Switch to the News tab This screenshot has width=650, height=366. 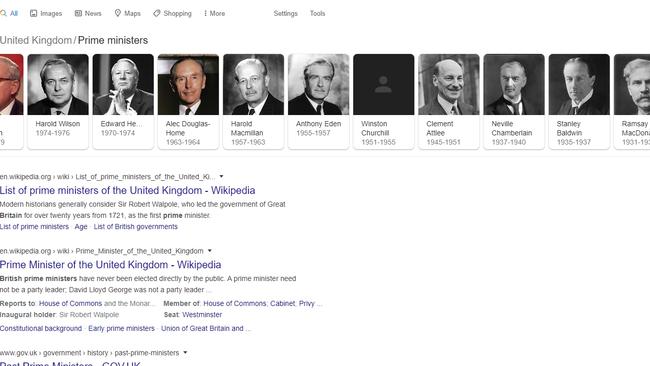pyautogui.click(x=88, y=13)
